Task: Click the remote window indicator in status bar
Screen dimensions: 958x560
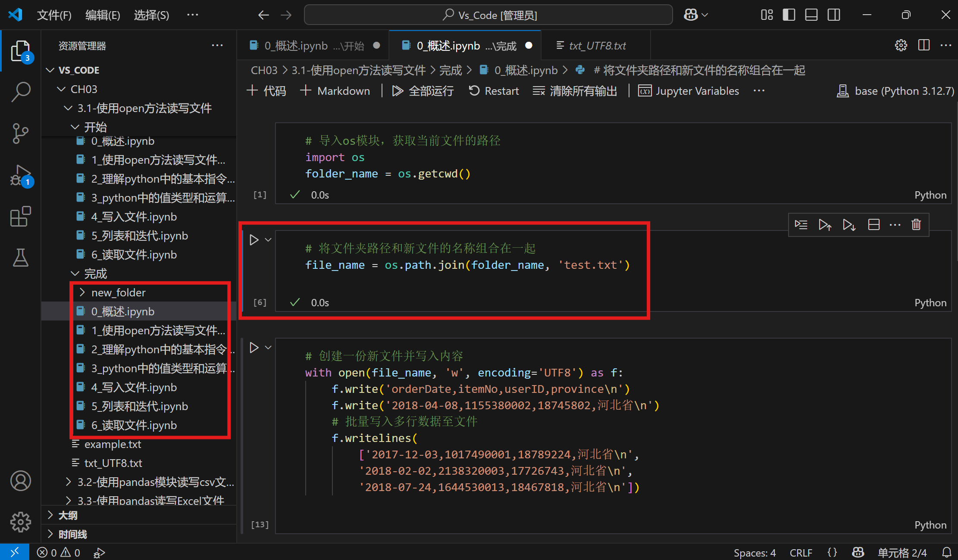Action: (x=15, y=552)
